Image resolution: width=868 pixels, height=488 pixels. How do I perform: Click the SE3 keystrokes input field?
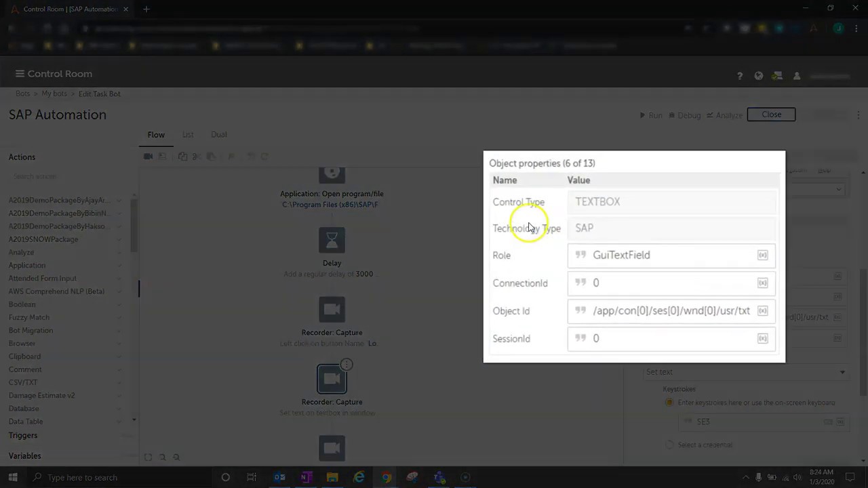tap(763, 422)
